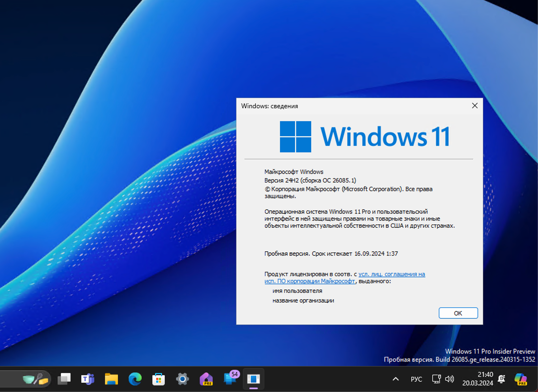
Task: Switch keyboard layout via РУС indicator
Action: (x=416, y=379)
